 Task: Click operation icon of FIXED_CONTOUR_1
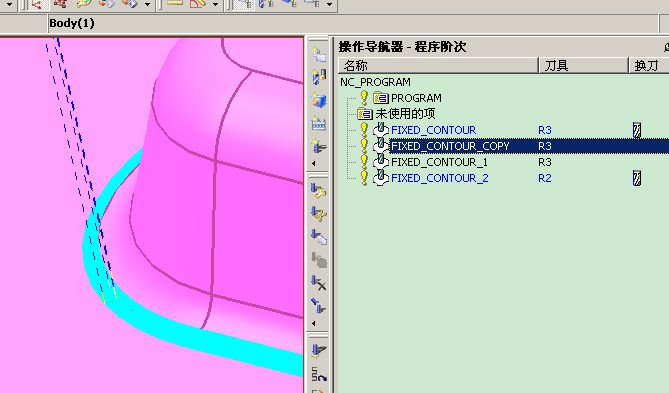(x=381, y=162)
